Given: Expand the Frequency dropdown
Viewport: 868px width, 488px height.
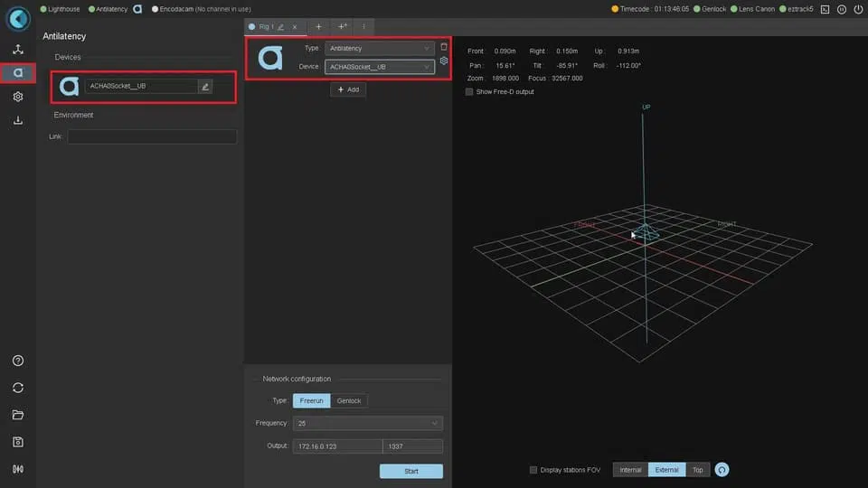Looking at the screenshot, I should click(367, 423).
